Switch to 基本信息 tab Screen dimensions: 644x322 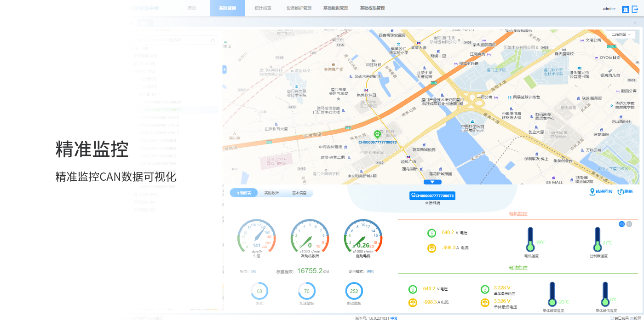point(299,193)
